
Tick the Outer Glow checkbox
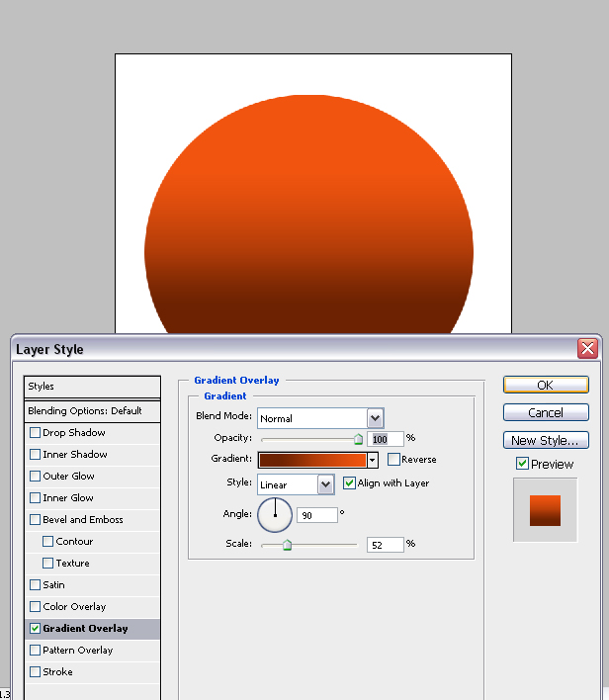(x=35, y=476)
